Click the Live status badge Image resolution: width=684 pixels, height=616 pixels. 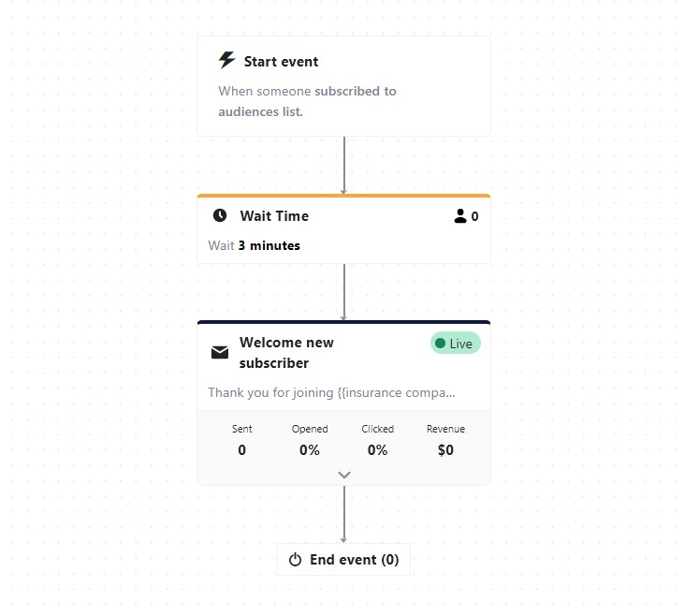tap(455, 344)
